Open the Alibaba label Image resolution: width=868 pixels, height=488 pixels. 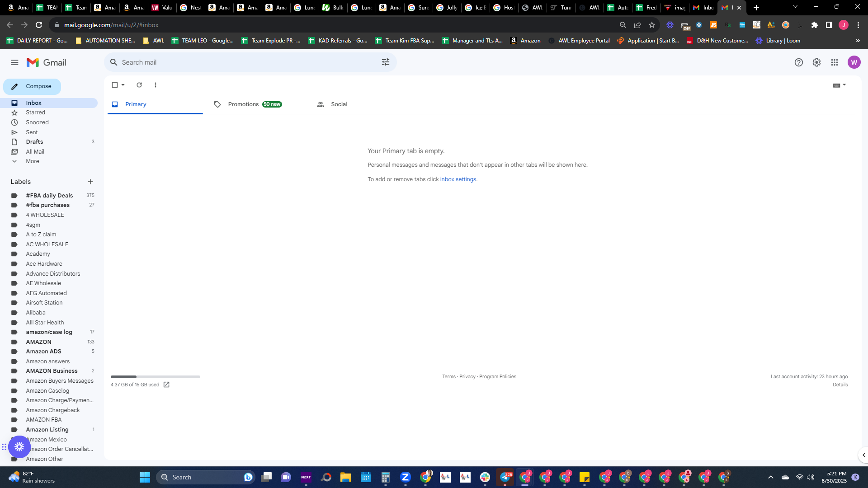coord(49,313)
